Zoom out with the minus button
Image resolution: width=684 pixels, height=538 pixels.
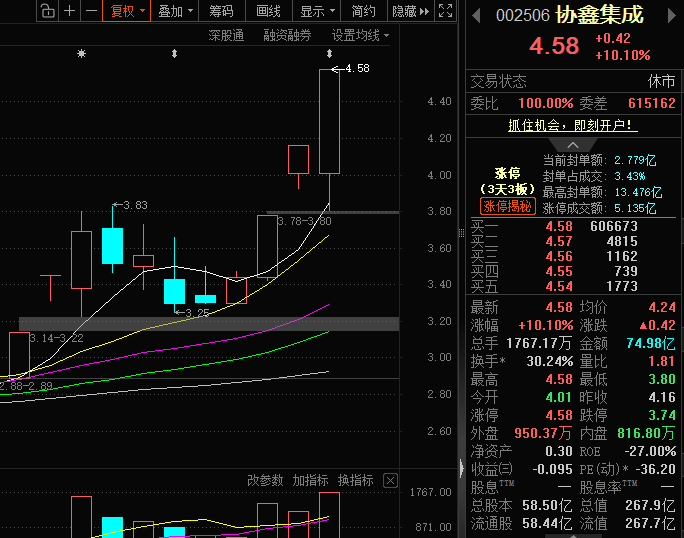point(91,11)
